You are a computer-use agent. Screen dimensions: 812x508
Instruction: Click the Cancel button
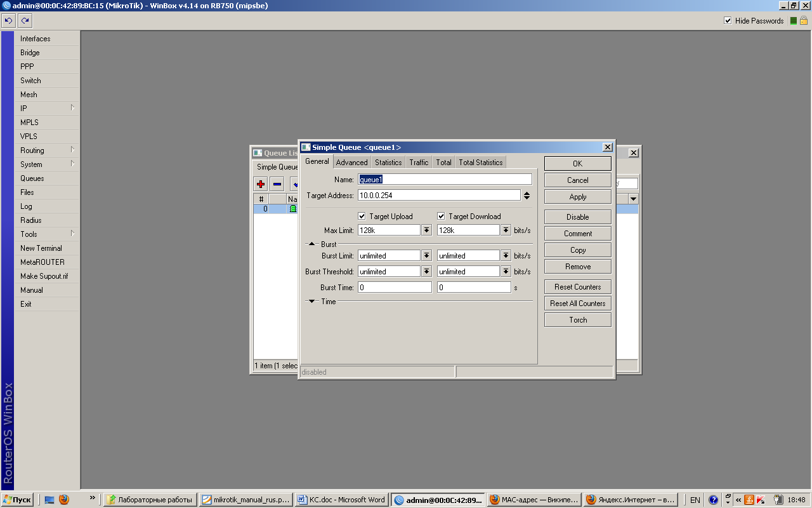[577, 180]
